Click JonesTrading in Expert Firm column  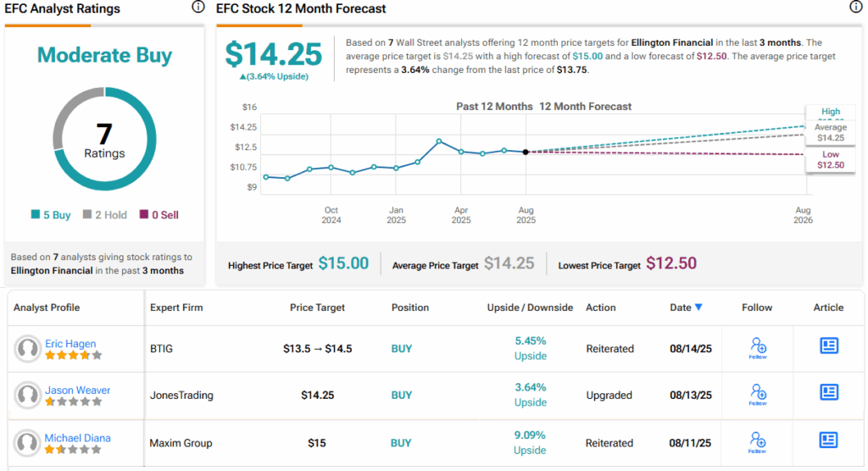coord(181,395)
